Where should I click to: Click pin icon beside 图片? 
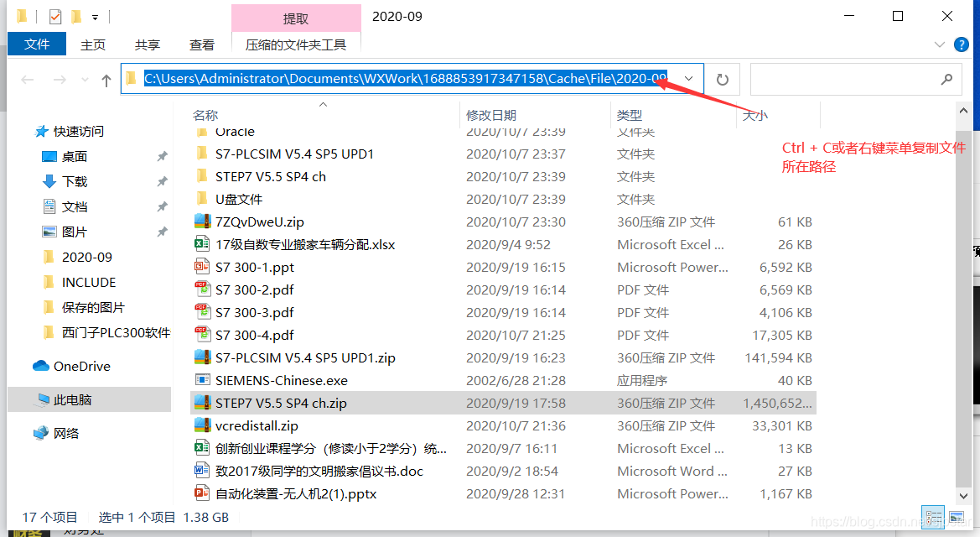click(162, 232)
